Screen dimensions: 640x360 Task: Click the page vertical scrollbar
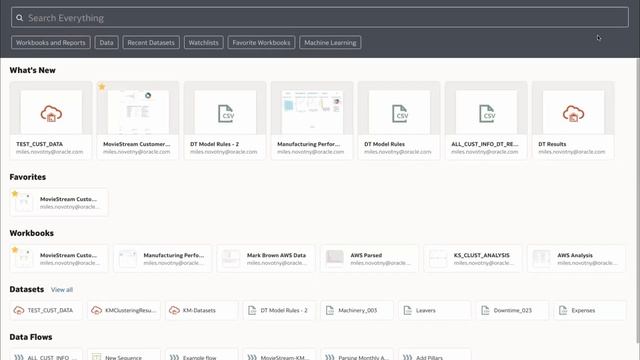pos(638,200)
